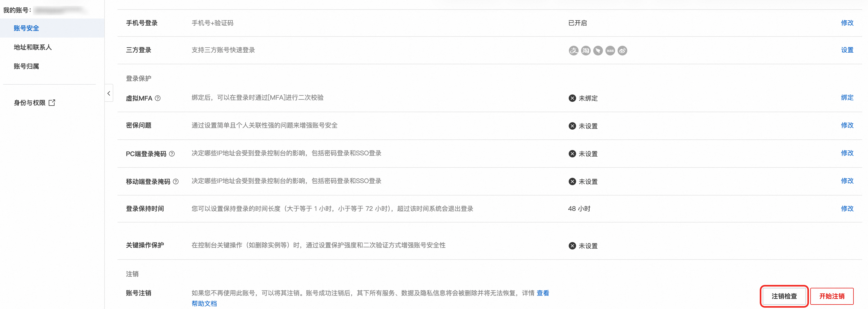Click the 未绑定 text for 虚拟MFA
Viewport: 868px width, 309px height.
(588, 98)
